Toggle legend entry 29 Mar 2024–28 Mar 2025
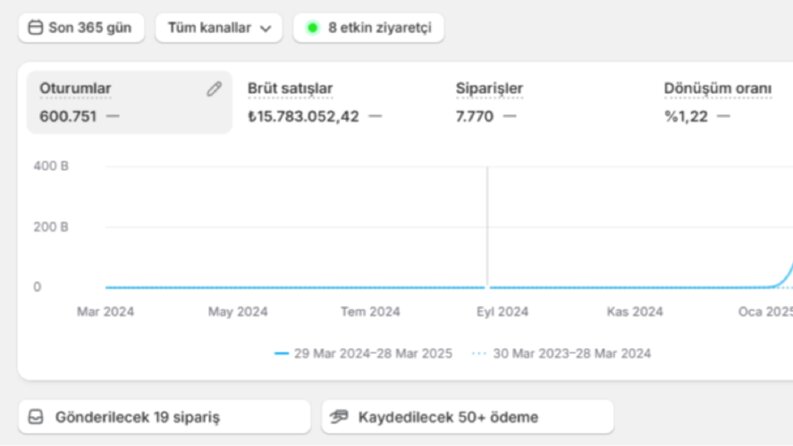793x446 pixels. point(363,353)
